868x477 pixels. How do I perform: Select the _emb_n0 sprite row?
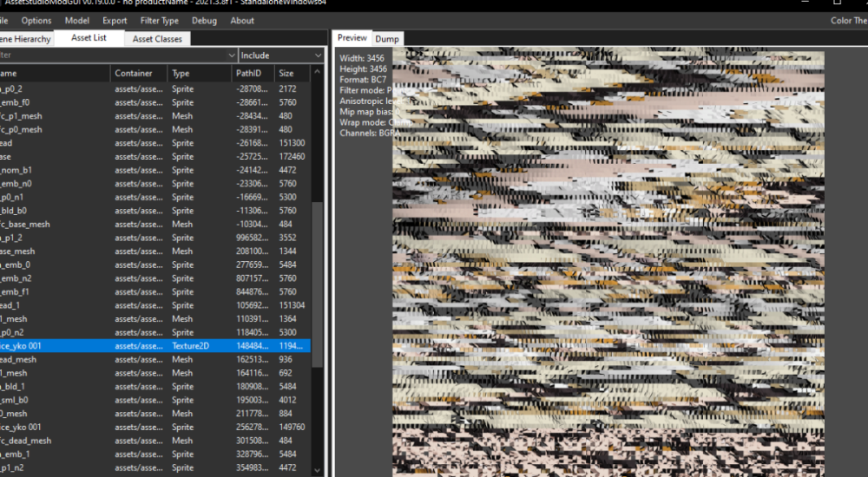click(155, 184)
